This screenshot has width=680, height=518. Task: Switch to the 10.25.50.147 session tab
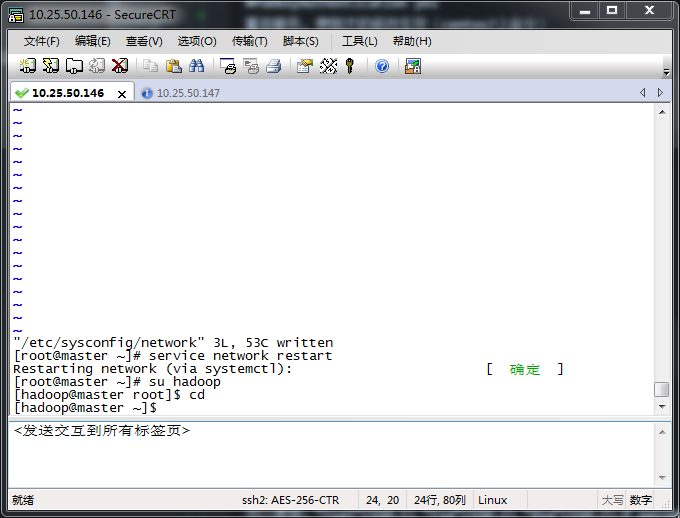(187, 93)
